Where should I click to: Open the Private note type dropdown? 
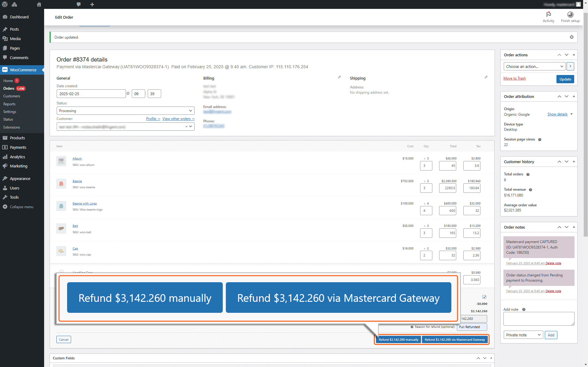click(x=523, y=335)
